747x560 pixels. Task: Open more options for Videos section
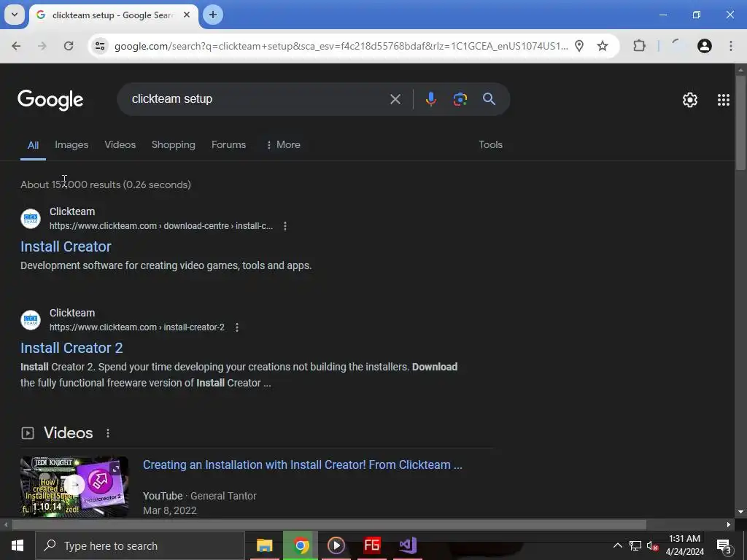(x=108, y=433)
